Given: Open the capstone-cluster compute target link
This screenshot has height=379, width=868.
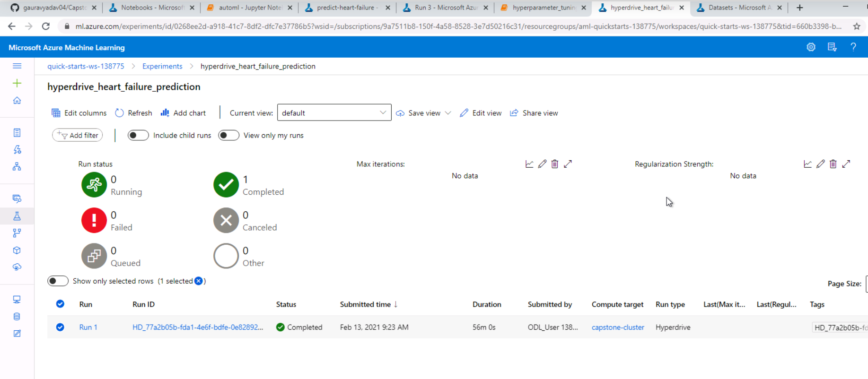Looking at the screenshot, I should coord(618,327).
